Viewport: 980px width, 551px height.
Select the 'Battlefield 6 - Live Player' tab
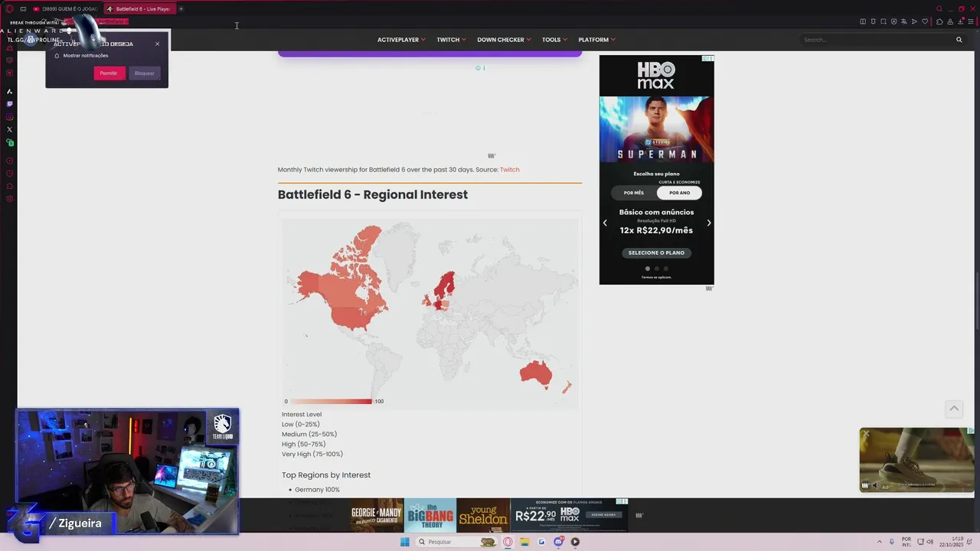139,9
